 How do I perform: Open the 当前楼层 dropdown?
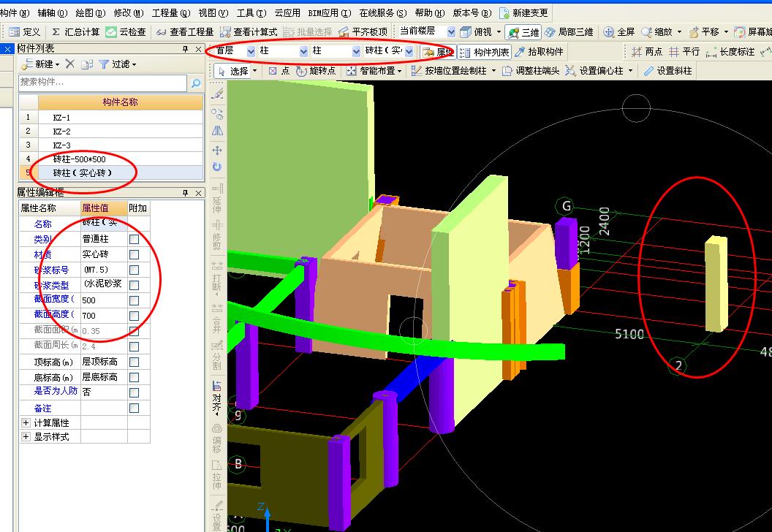click(451, 31)
